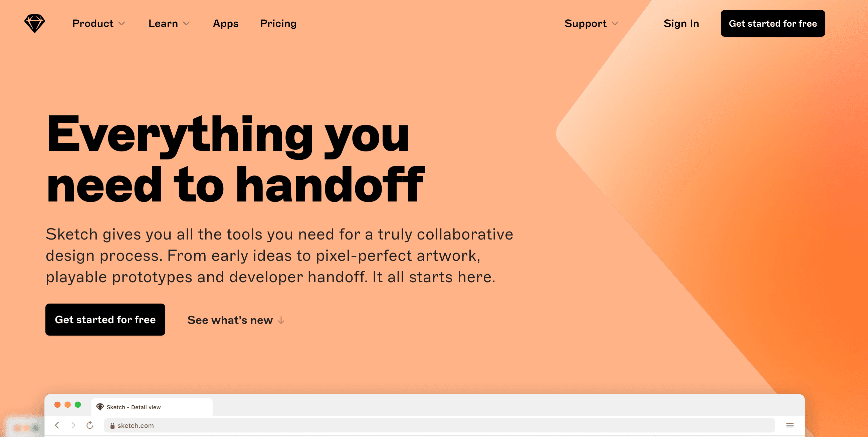Image resolution: width=868 pixels, height=437 pixels.
Task: Expand the Product navigation dropdown
Action: 98,23
